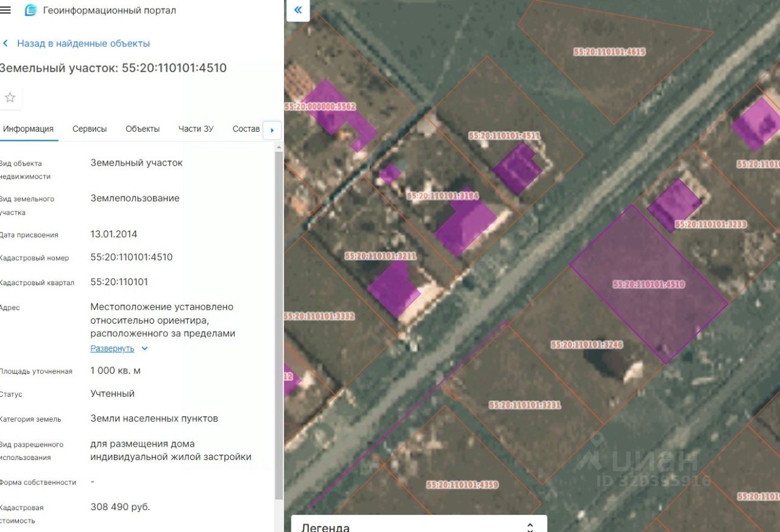
Task: Click cadastral value '308 490 руб.'
Action: 120,507
